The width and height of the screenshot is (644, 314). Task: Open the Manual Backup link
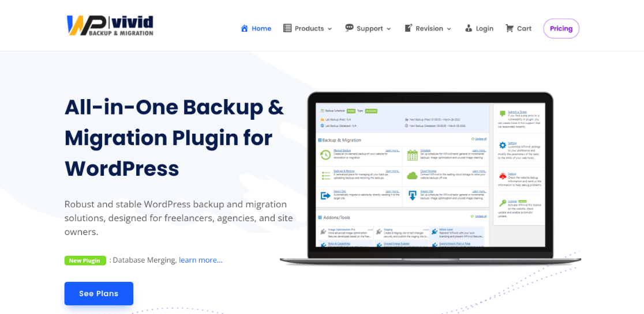[341, 150]
